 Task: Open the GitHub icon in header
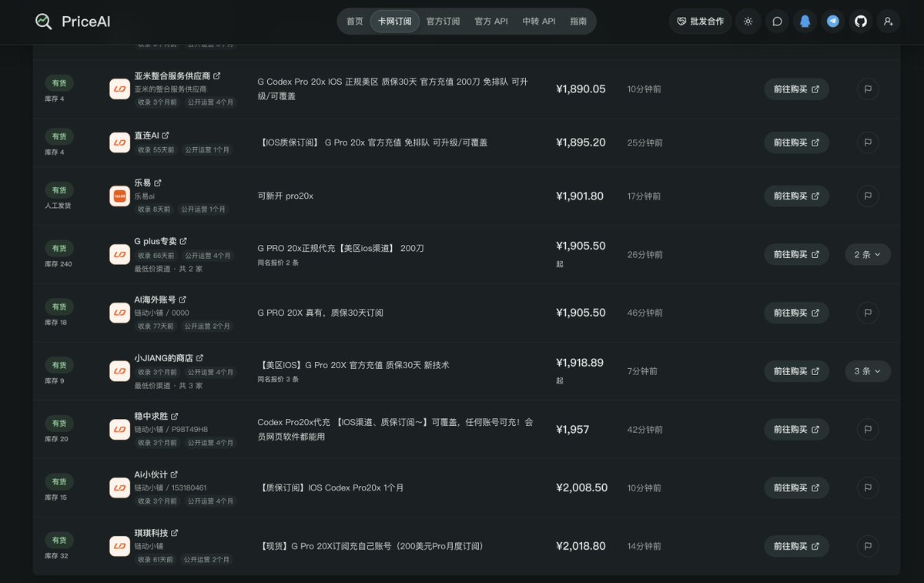[861, 22]
